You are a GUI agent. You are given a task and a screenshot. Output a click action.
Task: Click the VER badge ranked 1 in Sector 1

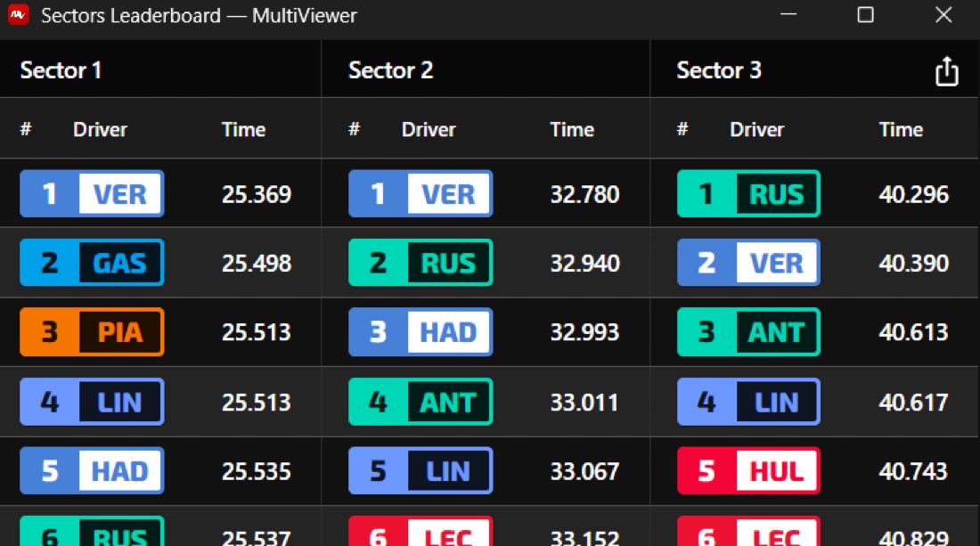[x=92, y=193]
